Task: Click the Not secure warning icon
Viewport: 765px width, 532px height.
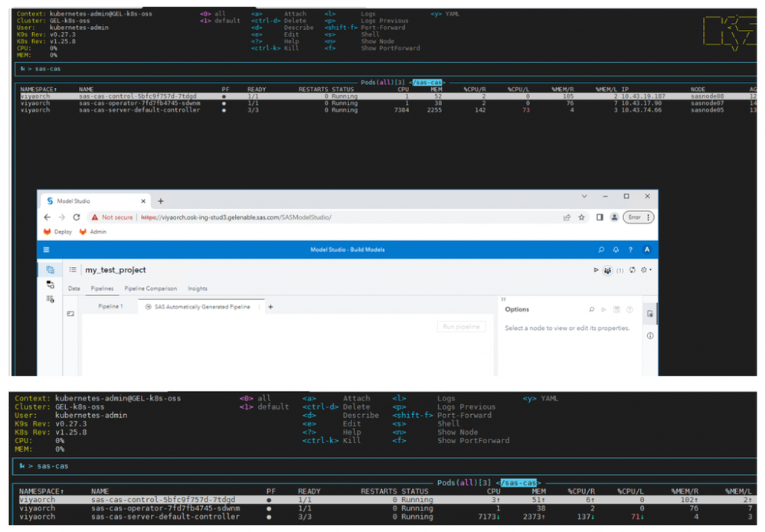Action: [95, 217]
